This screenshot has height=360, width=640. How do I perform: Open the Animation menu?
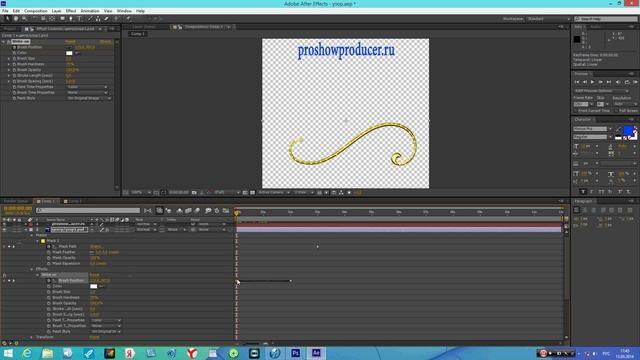(x=90, y=11)
